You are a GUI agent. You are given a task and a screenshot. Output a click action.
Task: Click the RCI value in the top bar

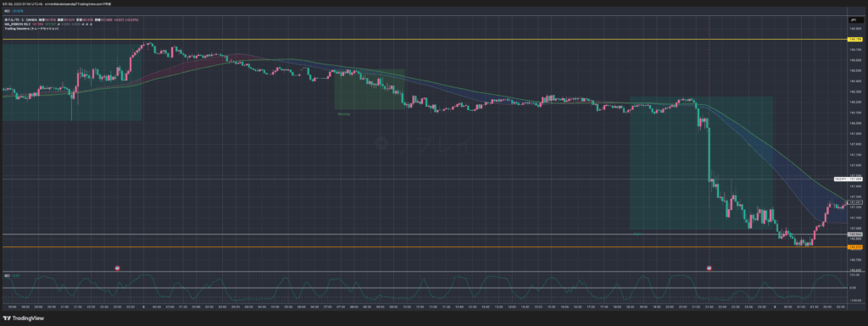coord(19,10)
